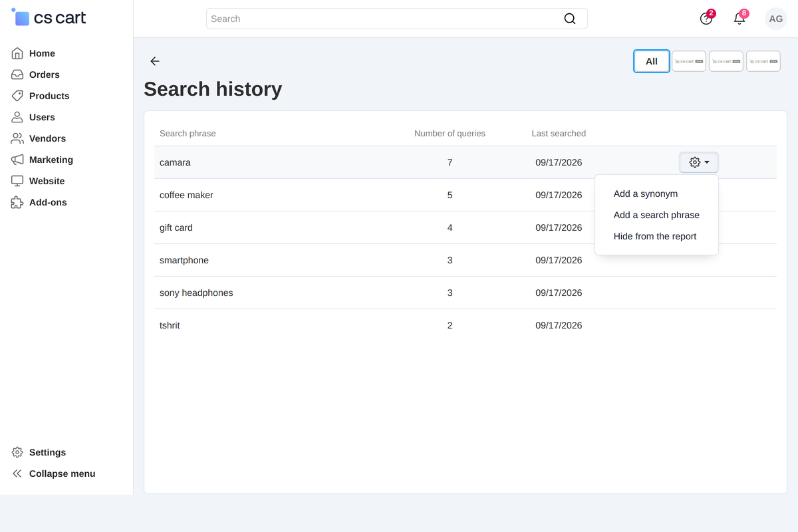The height and width of the screenshot is (532, 798).
Task: Toggle the gear dropdown on camara row
Action: [x=699, y=162]
